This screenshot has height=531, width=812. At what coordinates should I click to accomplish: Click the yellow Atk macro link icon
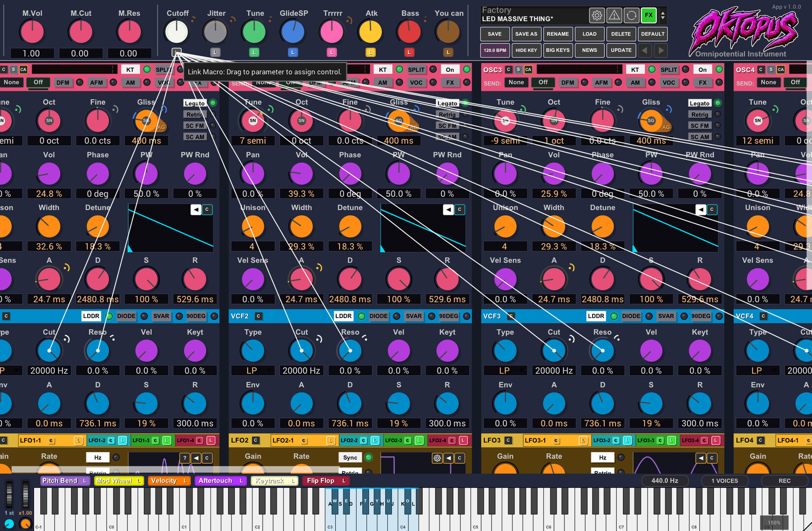tap(371, 52)
